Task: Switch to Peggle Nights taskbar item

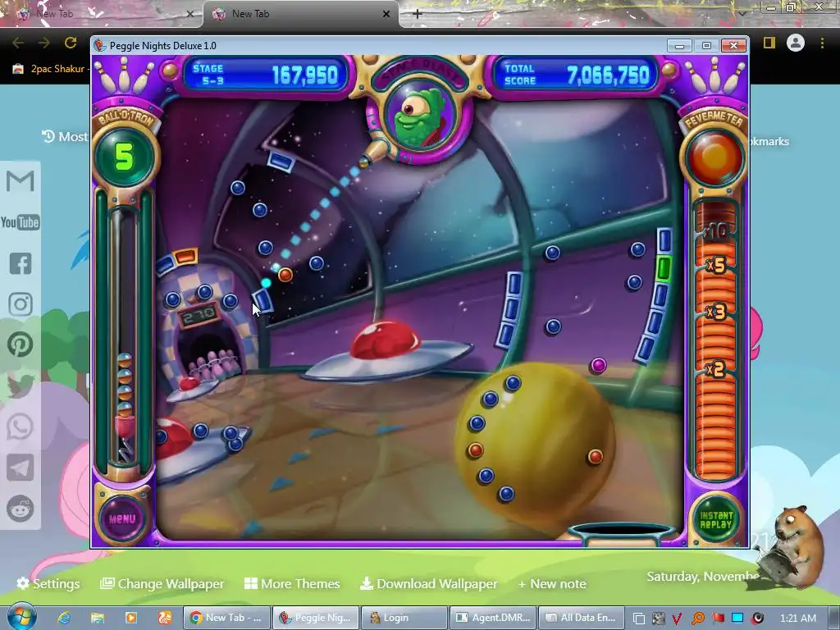Action: click(x=316, y=618)
